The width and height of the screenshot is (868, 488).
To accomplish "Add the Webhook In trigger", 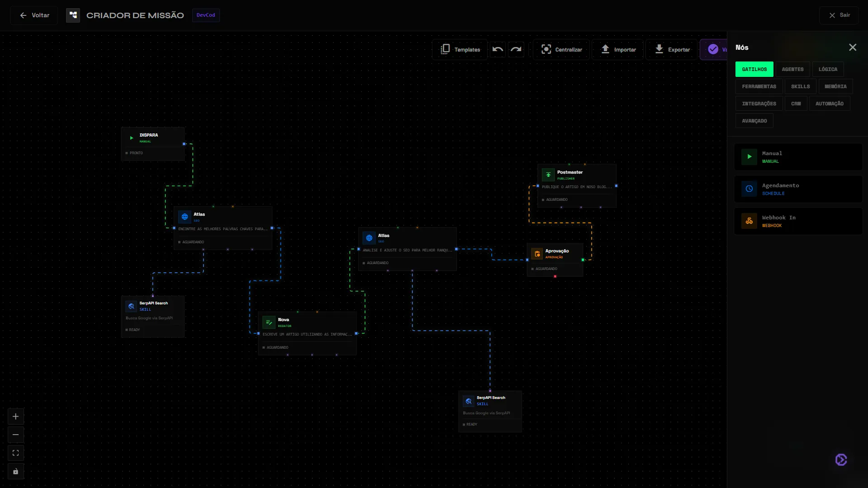I will coord(798,221).
